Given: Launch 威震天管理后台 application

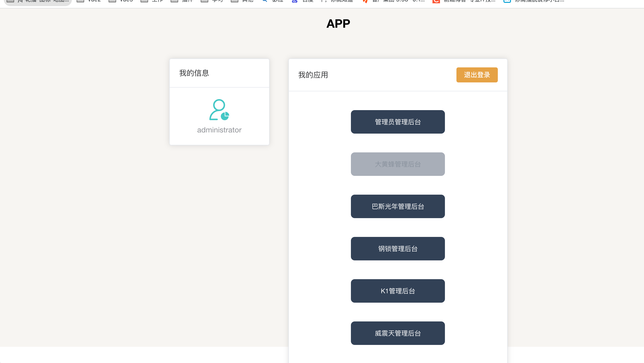Looking at the screenshot, I should [397, 333].
